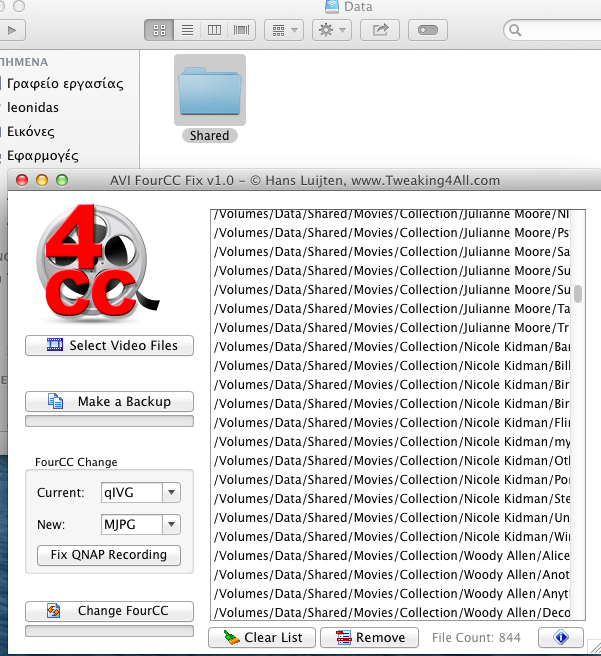Click the Select Video Files button
The image size is (601, 656).
(x=110, y=346)
